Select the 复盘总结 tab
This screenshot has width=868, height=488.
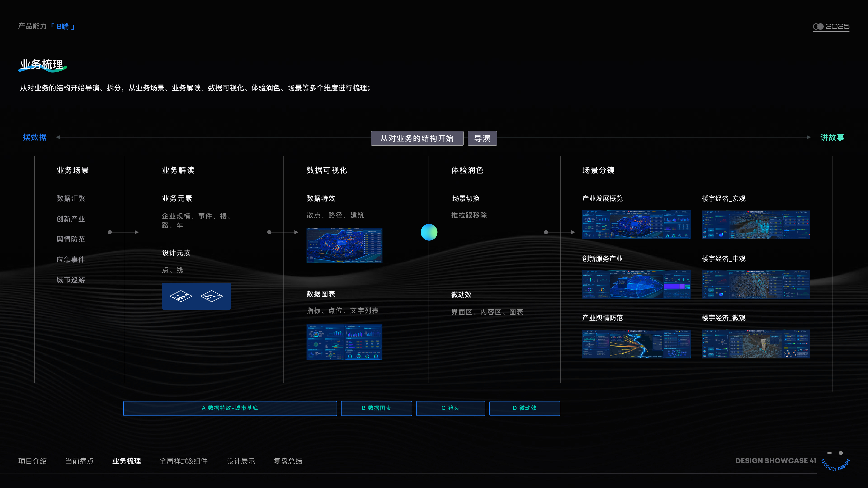tap(288, 461)
